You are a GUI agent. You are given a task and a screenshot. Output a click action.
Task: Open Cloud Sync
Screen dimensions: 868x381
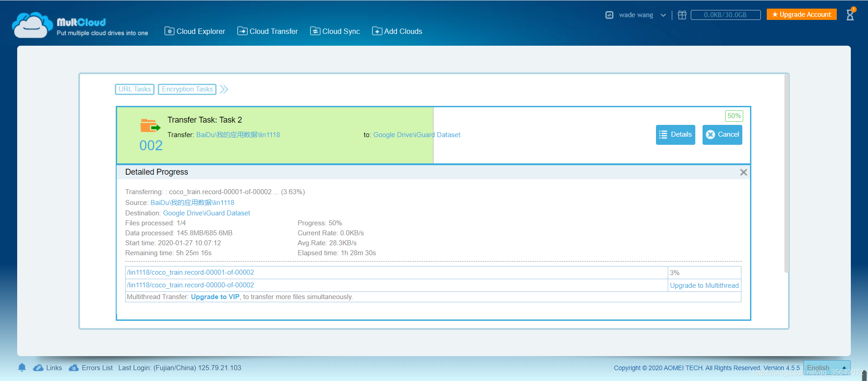point(335,31)
